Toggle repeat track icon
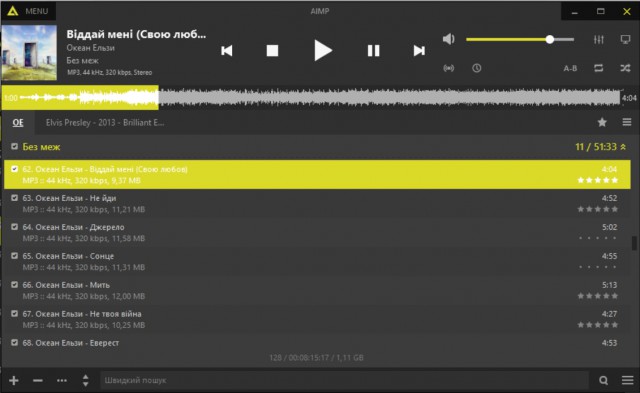This screenshot has height=393, width=640. pyautogui.click(x=598, y=68)
